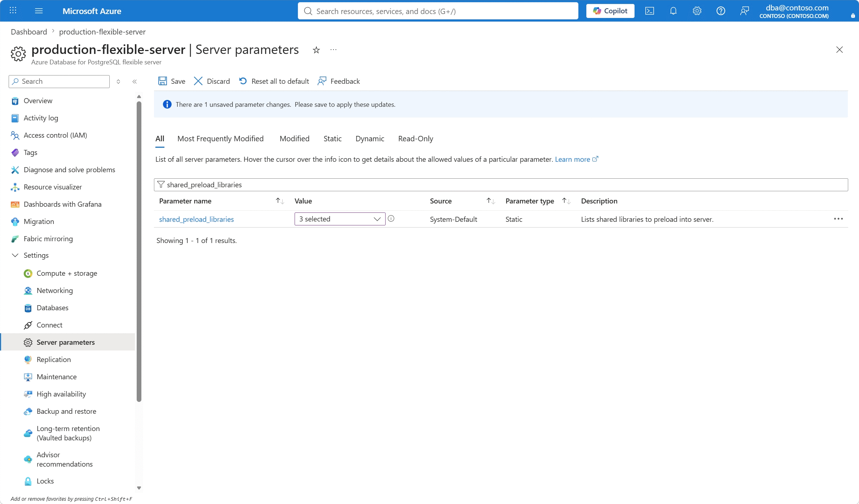Screen dimensions: 859x504
Task: Open Diagnose and solve problems
Action: (x=69, y=170)
